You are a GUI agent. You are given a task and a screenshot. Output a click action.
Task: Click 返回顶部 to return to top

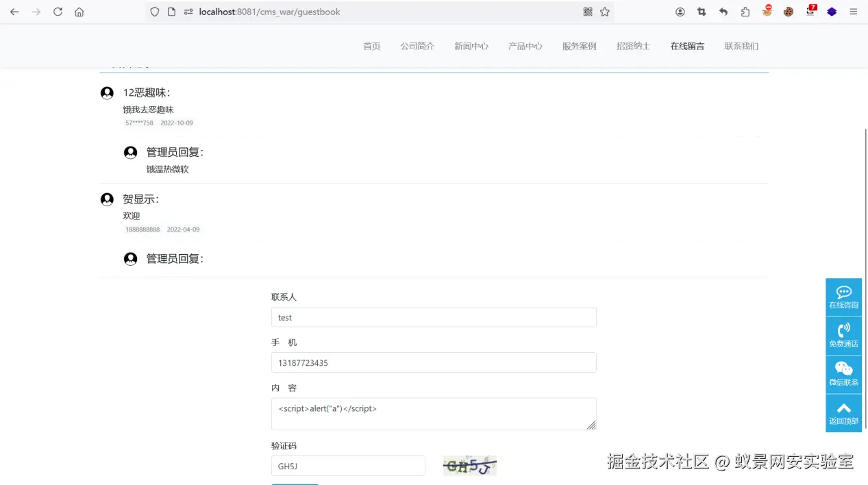pyautogui.click(x=843, y=413)
